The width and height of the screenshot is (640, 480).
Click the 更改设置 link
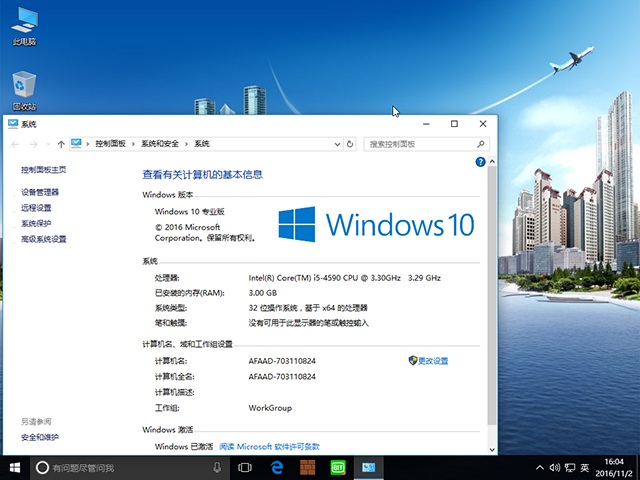pos(432,360)
